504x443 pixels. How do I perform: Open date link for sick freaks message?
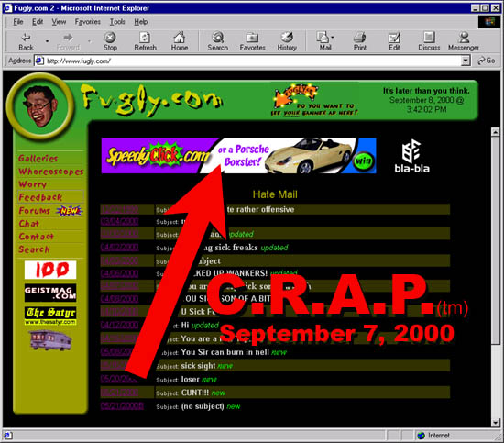pos(119,248)
